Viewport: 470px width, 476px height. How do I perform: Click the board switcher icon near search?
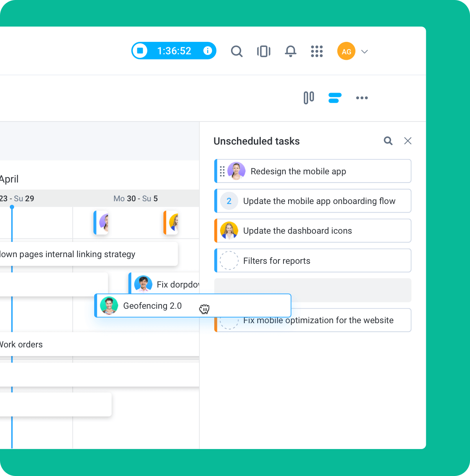[264, 51]
